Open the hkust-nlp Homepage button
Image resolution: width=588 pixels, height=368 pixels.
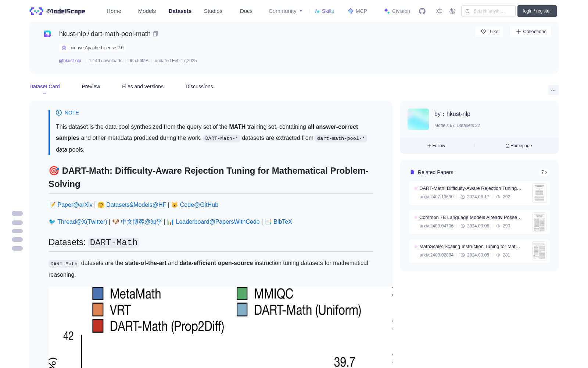[519, 146]
